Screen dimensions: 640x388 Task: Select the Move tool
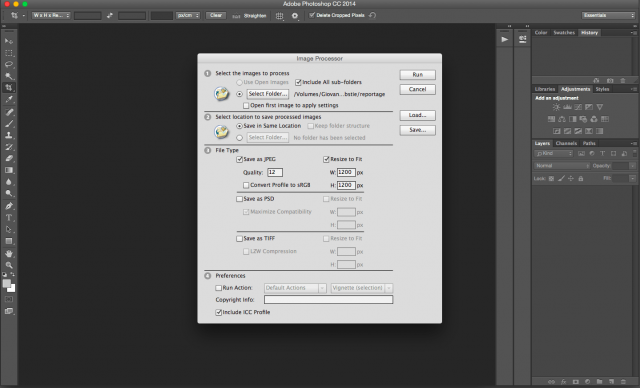pyautogui.click(x=9, y=41)
